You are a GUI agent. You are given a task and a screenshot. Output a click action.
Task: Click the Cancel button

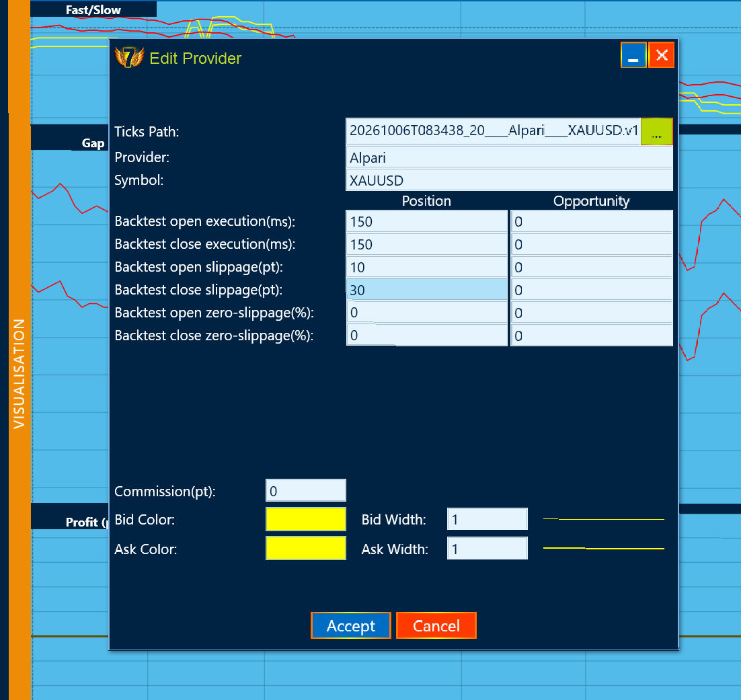point(436,625)
